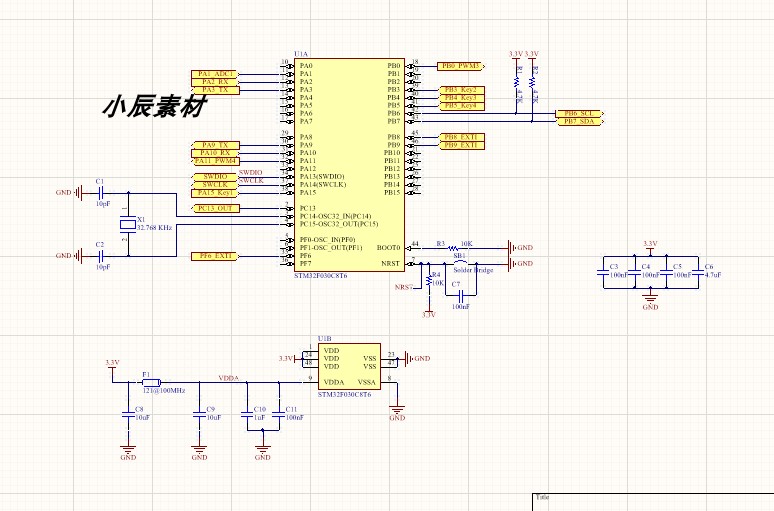Select capacitor C2 10pF symbol
774x511 pixels.
[101, 256]
